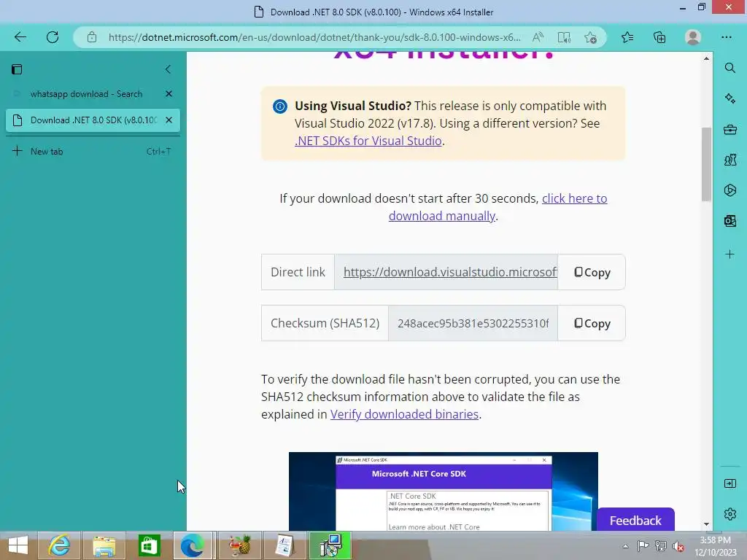Open the taskbar clock and date

pos(715,546)
